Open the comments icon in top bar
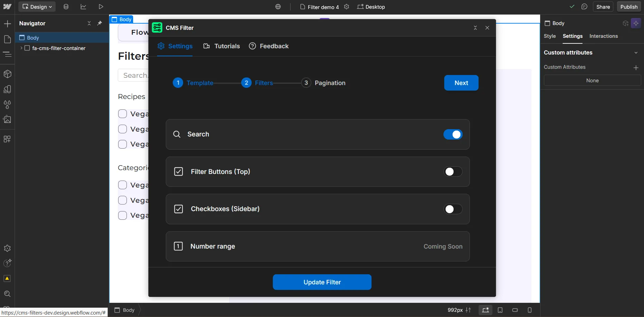 (585, 7)
